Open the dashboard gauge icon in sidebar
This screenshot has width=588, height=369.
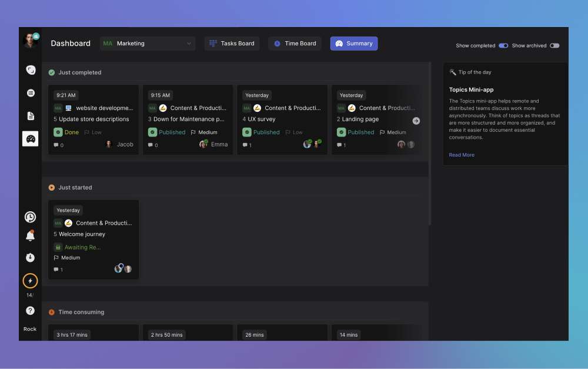coord(30,139)
